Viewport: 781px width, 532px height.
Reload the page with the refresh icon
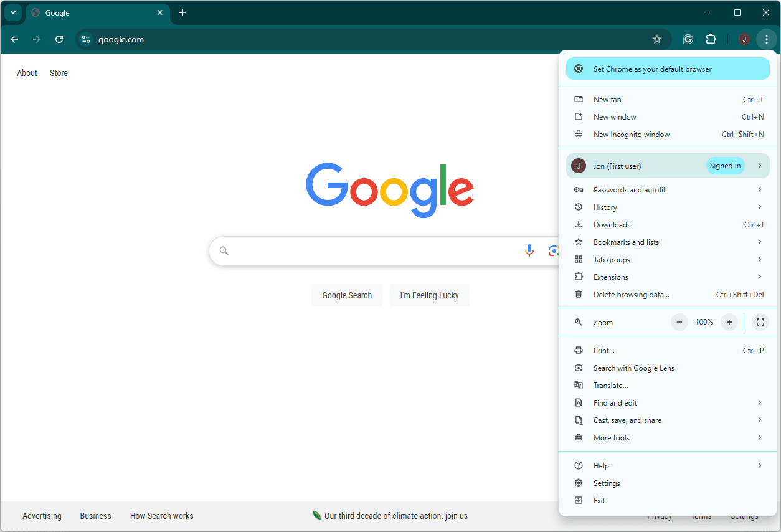[59, 39]
